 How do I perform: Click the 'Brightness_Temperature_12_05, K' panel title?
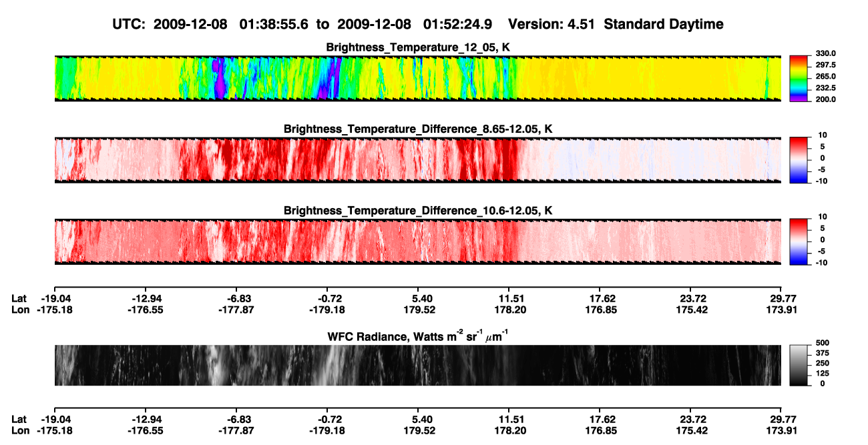(418, 47)
